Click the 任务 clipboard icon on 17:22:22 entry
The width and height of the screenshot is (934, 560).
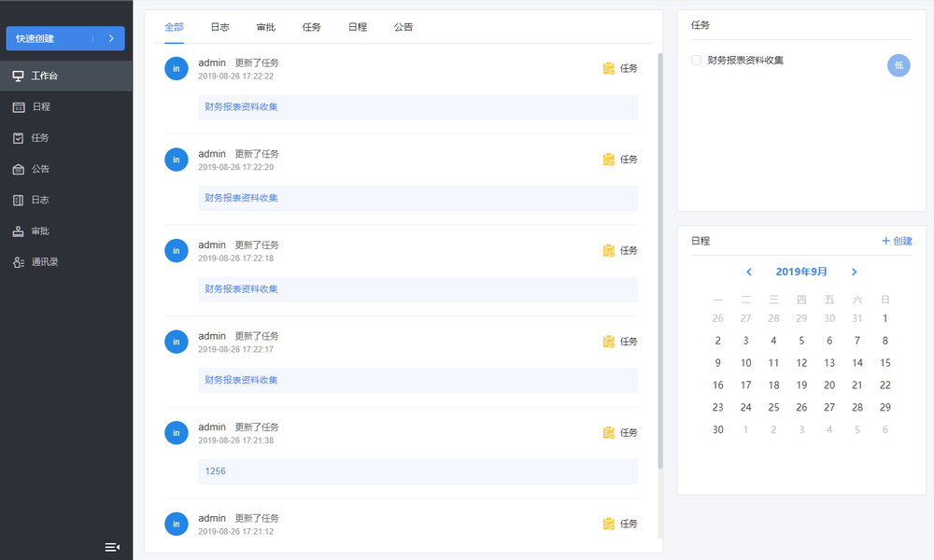(608, 68)
